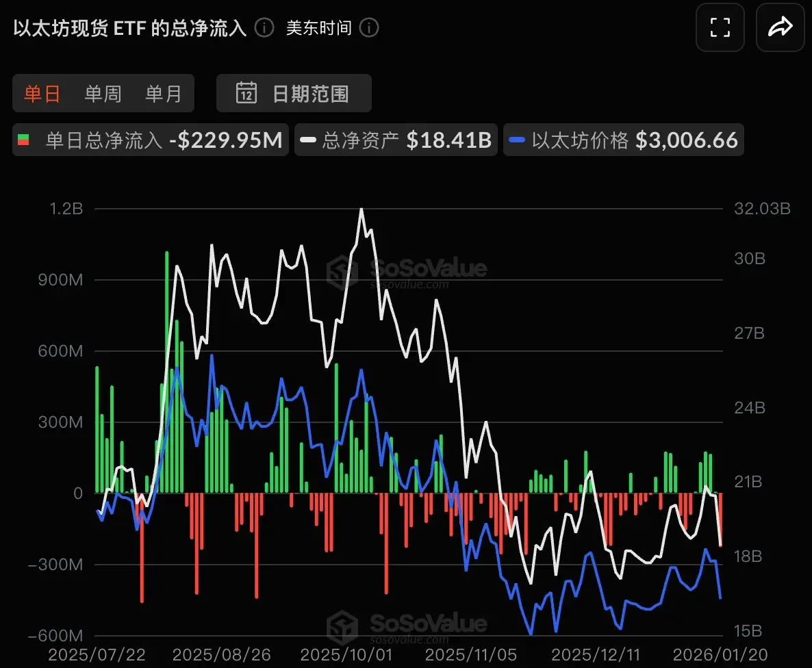Click the blue line swatch for Ethereum price
The height and width of the screenshot is (668, 812).
click(517, 140)
